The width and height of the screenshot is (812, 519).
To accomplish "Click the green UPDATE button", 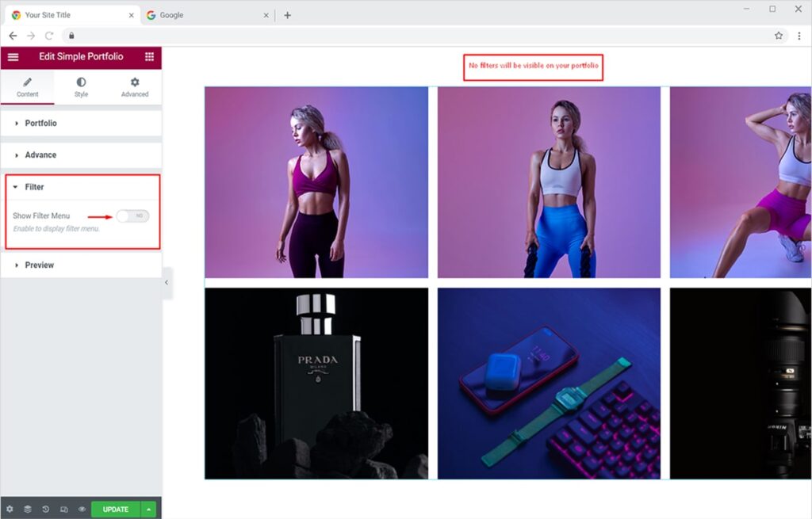I will click(x=116, y=509).
